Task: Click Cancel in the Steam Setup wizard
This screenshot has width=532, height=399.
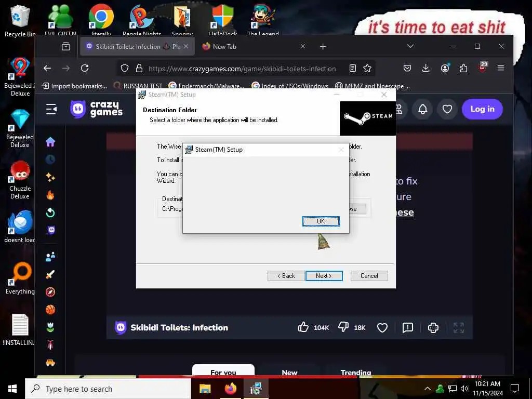Action: click(x=369, y=276)
